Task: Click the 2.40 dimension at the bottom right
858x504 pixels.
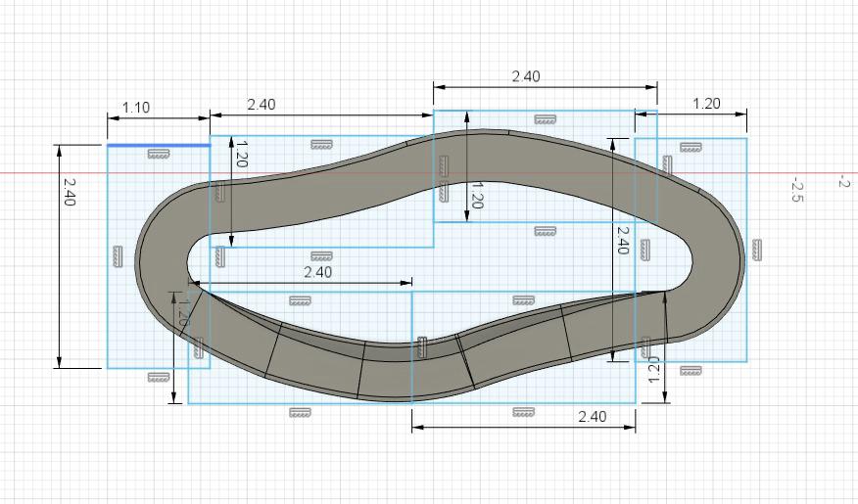Action: pyautogui.click(x=593, y=416)
